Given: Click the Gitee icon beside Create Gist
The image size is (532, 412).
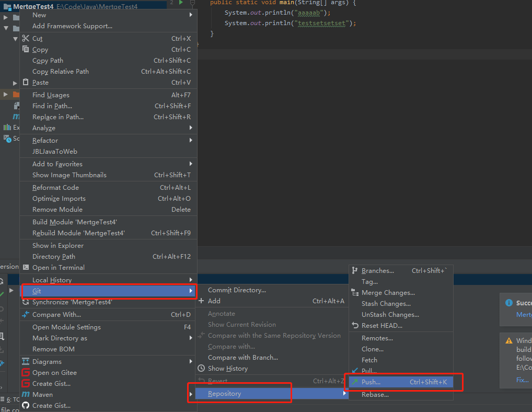Looking at the screenshot, I should [26, 383].
